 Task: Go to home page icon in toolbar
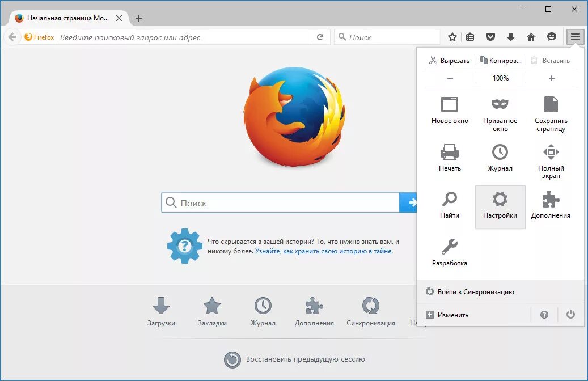click(x=531, y=37)
